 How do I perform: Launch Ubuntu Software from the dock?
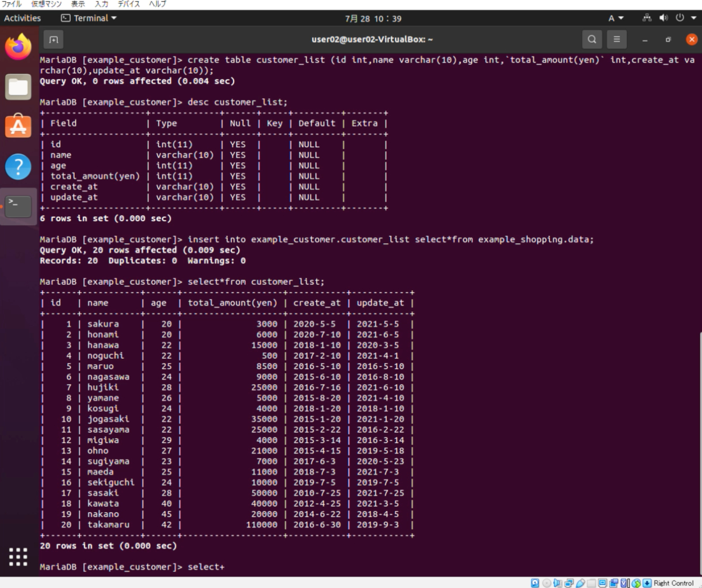[x=18, y=126]
